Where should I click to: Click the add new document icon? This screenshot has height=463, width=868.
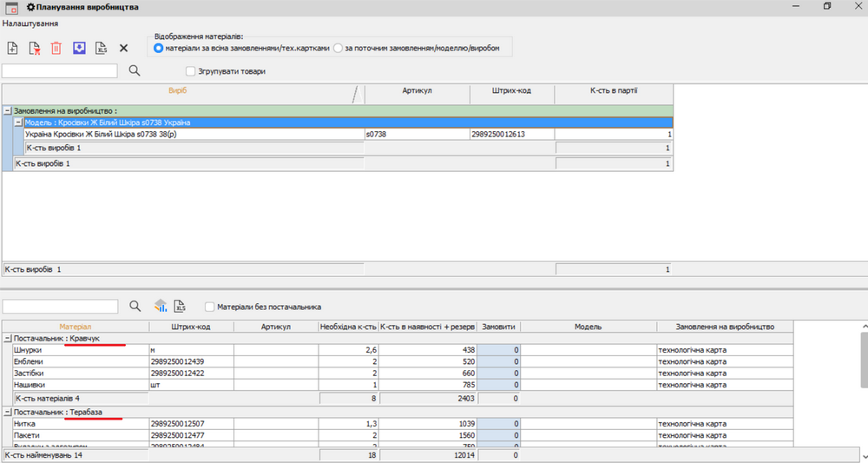click(12, 49)
